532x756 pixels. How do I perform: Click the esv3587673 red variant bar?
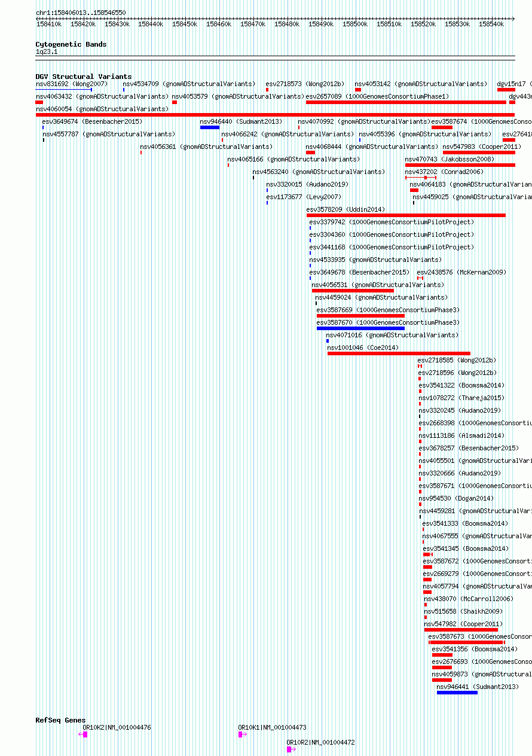point(467,642)
